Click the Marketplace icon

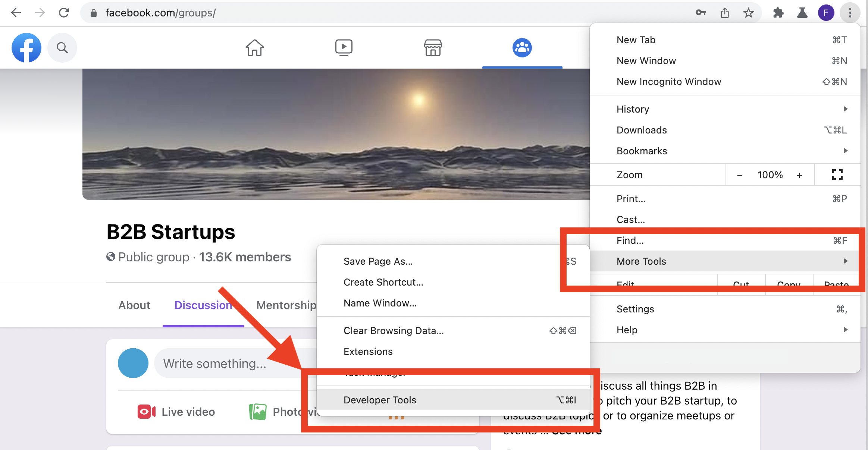433,47
